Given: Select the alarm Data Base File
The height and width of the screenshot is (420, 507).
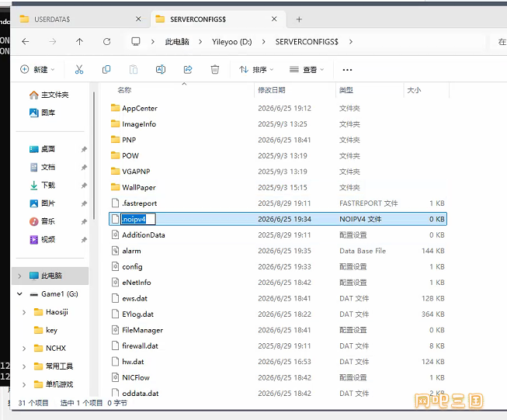Looking at the screenshot, I should (x=278, y=251).
